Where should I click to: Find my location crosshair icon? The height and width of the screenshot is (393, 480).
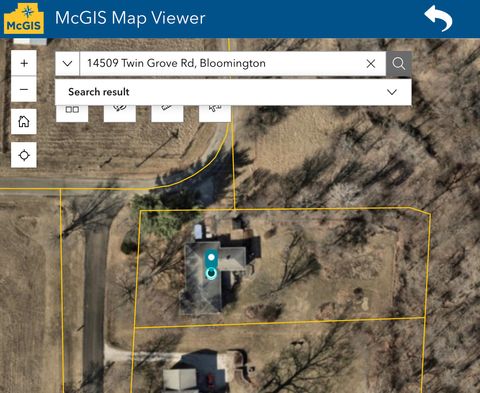point(24,155)
